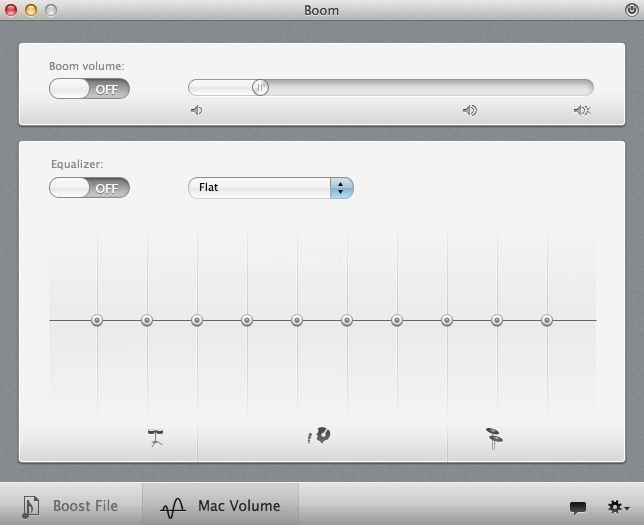The image size is (644, 525).
Task: Click the fourth equalizer band knob
Action: click(247, 320)
